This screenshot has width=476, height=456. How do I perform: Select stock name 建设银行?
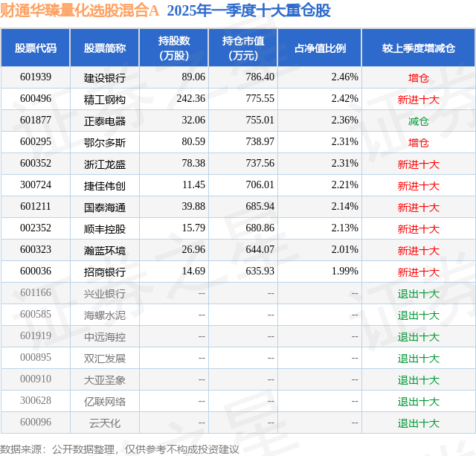pos(105,77)
